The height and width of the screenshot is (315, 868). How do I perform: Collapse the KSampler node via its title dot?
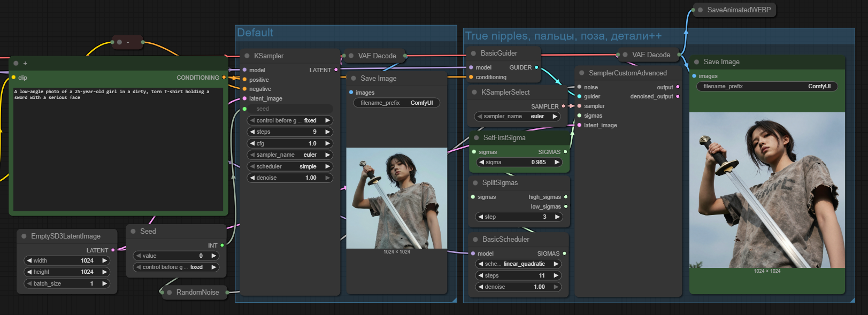click(x=247, y=56)
